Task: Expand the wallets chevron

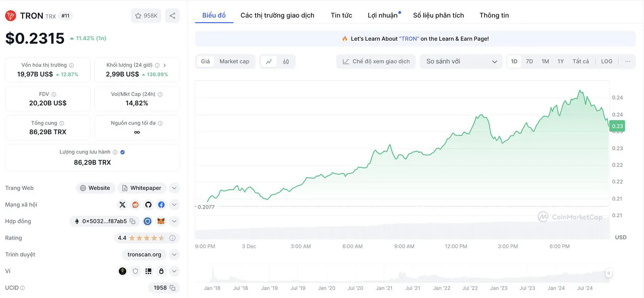Action: click(174, 271)
